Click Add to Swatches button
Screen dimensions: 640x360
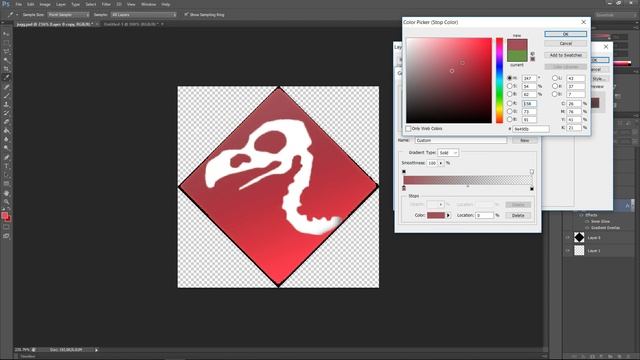565,55
